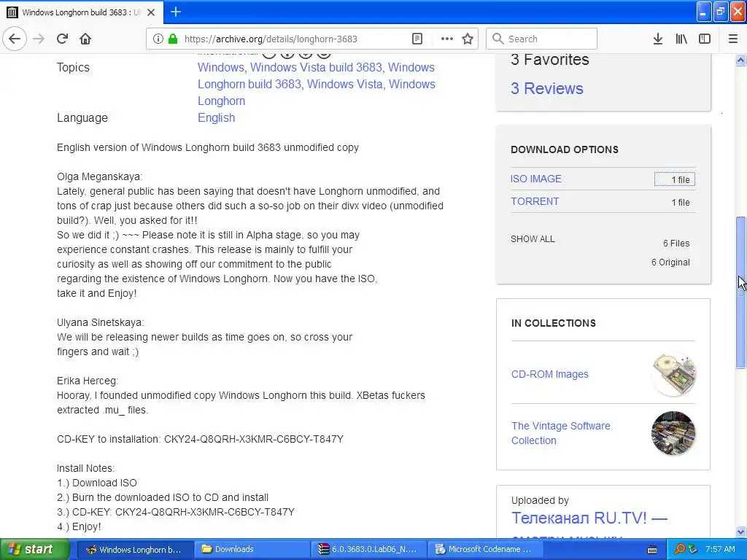Click the Vintage Software Collection thumbnail
The image size is (747, 560).
[673, 433]
